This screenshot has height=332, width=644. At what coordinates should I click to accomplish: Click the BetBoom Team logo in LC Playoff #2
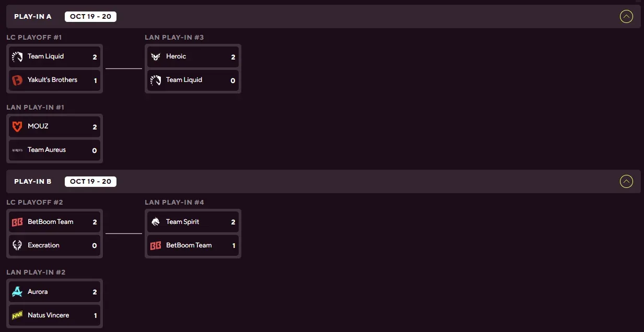pos(16,221)
